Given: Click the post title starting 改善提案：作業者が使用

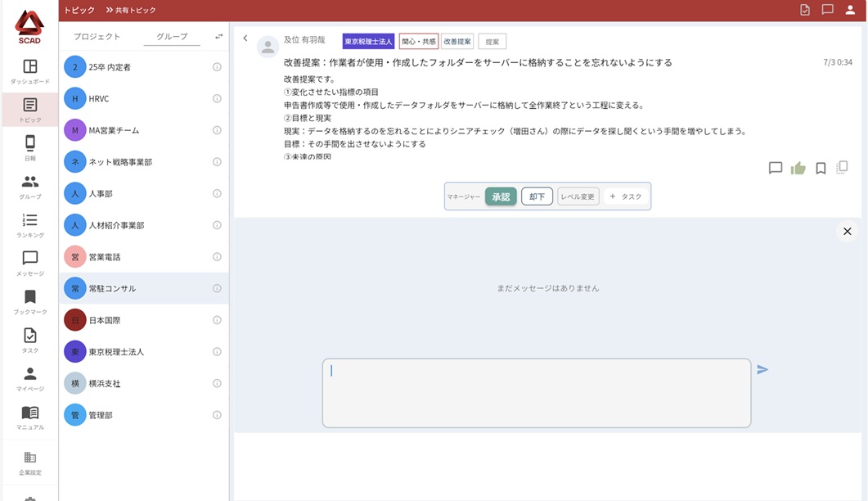Looking at the screenshot, I should [478, 62].
